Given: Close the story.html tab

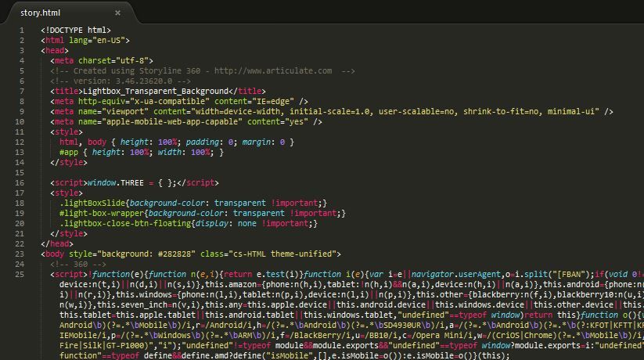Looking at the screenshot, I should [x=117, y=13].
